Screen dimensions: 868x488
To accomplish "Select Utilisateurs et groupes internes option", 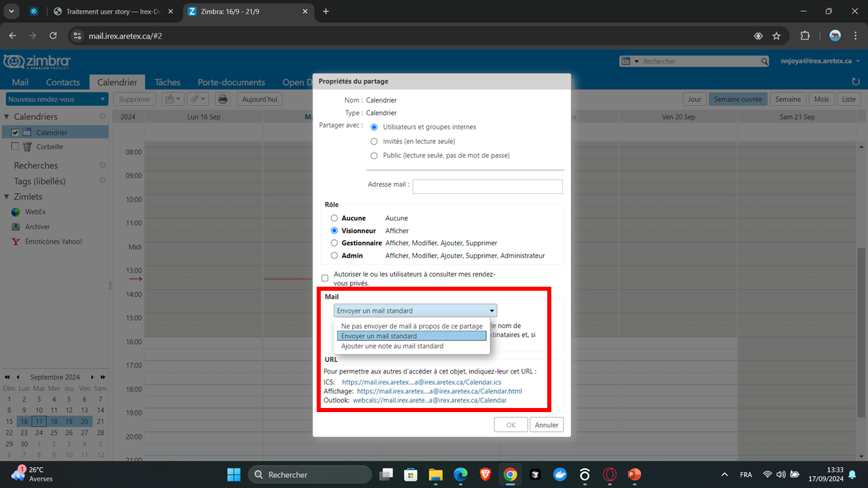I will 374,127.
